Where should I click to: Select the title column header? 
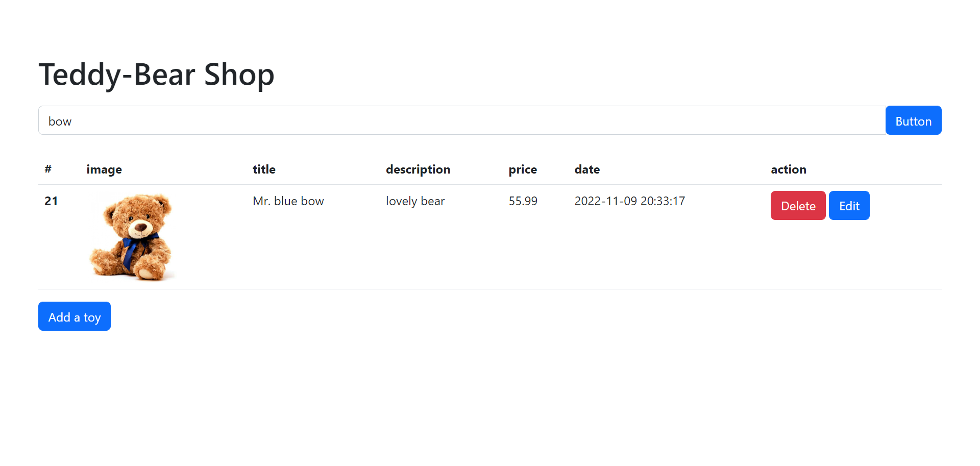click(x=264, y=169)
